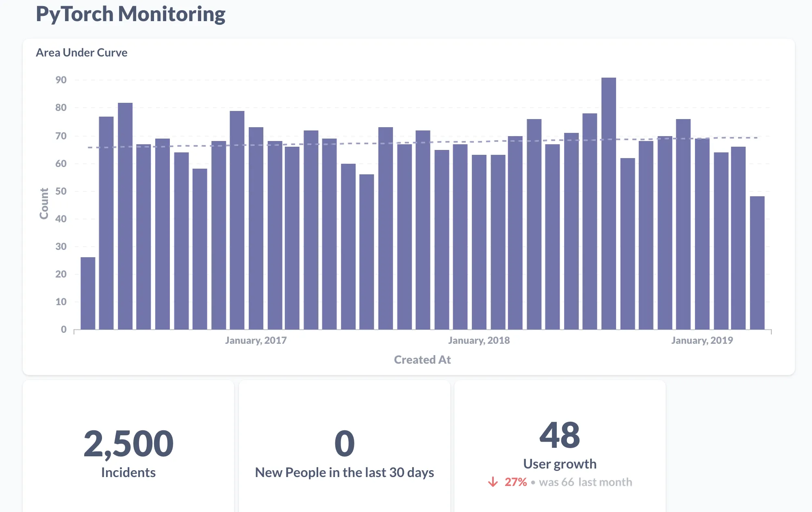This screenshot has width=812, height=512.
Task: Click the Created At axis title
Action: (422, 360)
